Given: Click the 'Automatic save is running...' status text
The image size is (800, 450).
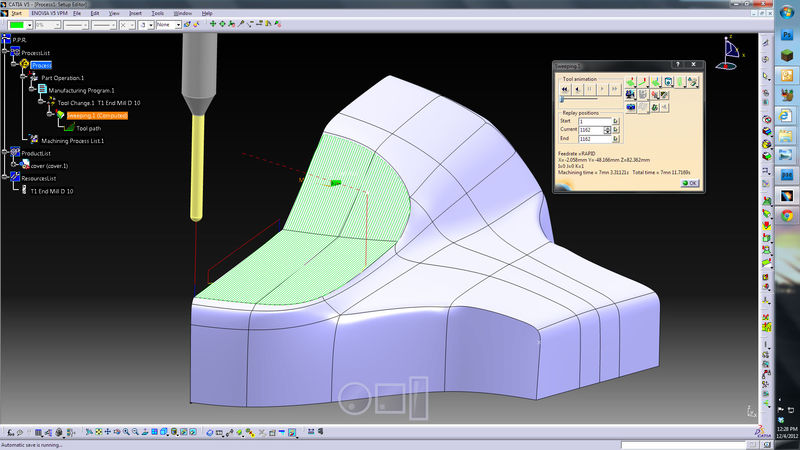Looking at the screenshot, I should pos(32,445).
